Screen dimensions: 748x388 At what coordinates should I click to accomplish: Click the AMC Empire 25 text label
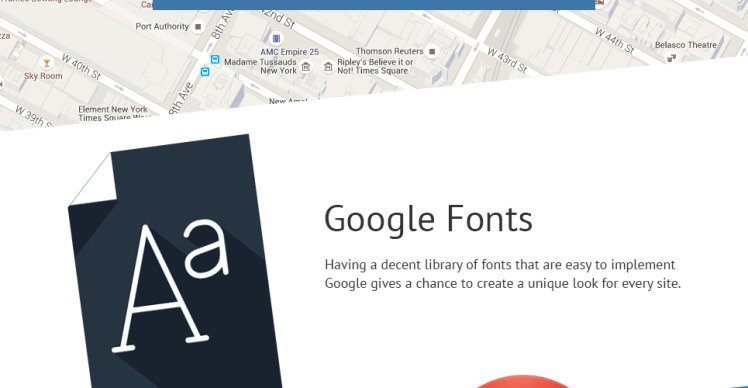point(290,52)
